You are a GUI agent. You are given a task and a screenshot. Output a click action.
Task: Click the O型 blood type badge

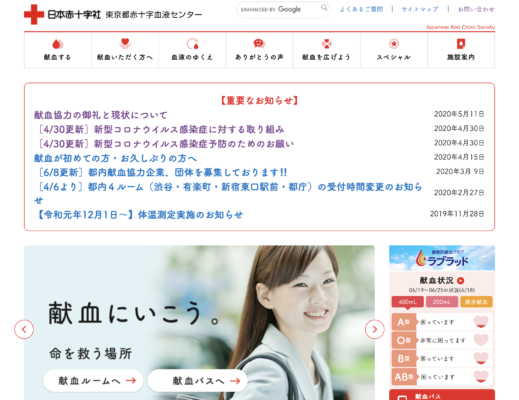point(404,340)
